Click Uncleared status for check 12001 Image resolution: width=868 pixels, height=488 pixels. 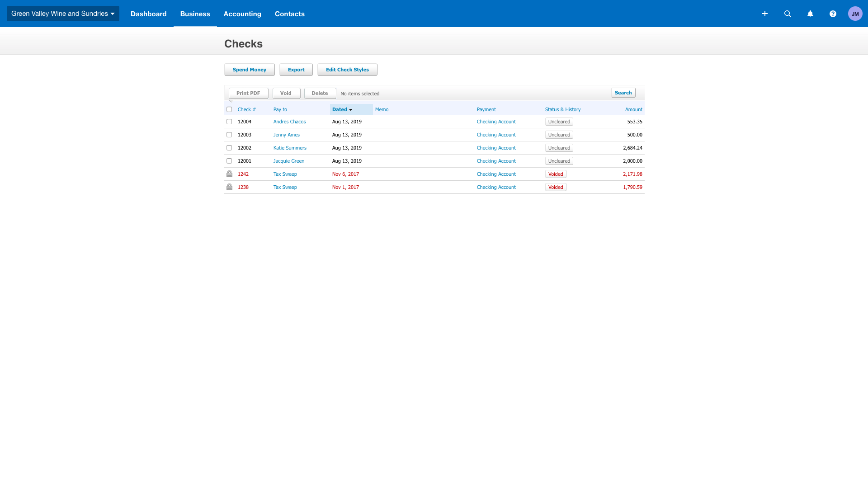[559, 161]
